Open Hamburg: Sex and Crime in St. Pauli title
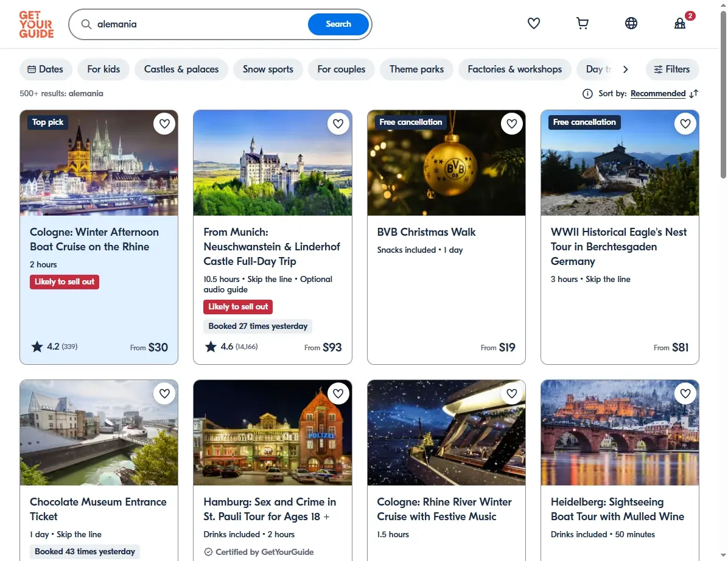The width and height of the screenshot is (728, 561). coord(270,509)
